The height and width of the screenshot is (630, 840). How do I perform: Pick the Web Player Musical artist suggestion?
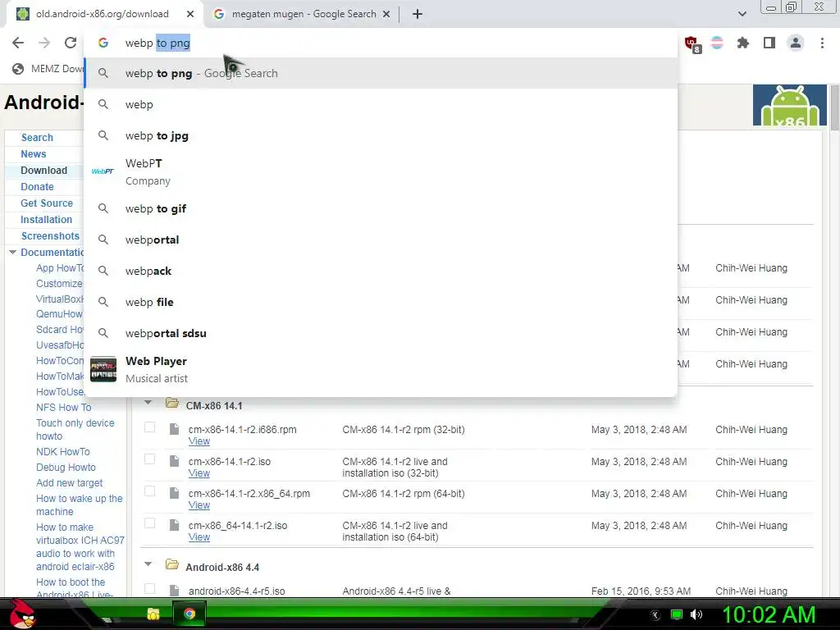coord(381,369)
